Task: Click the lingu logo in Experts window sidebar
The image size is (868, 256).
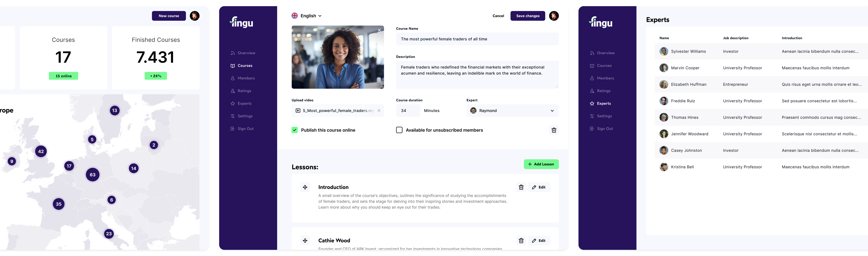Action: (601, 22)
